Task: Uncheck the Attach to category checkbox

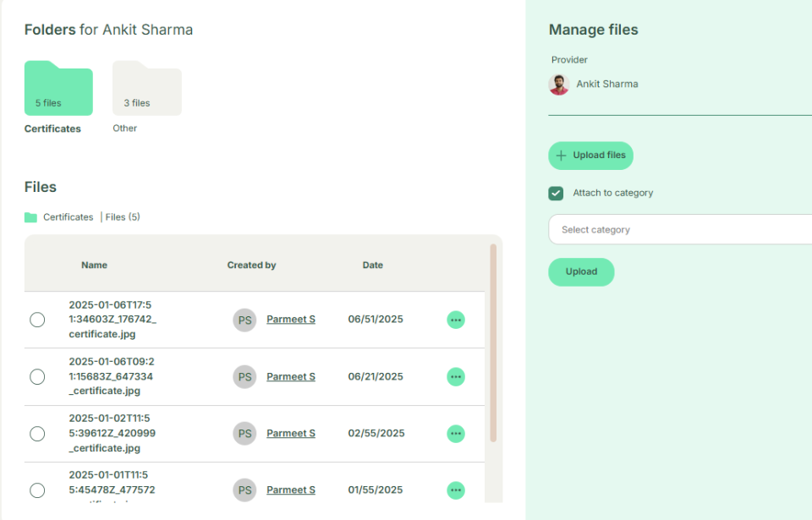Action: tap(556, 194)
